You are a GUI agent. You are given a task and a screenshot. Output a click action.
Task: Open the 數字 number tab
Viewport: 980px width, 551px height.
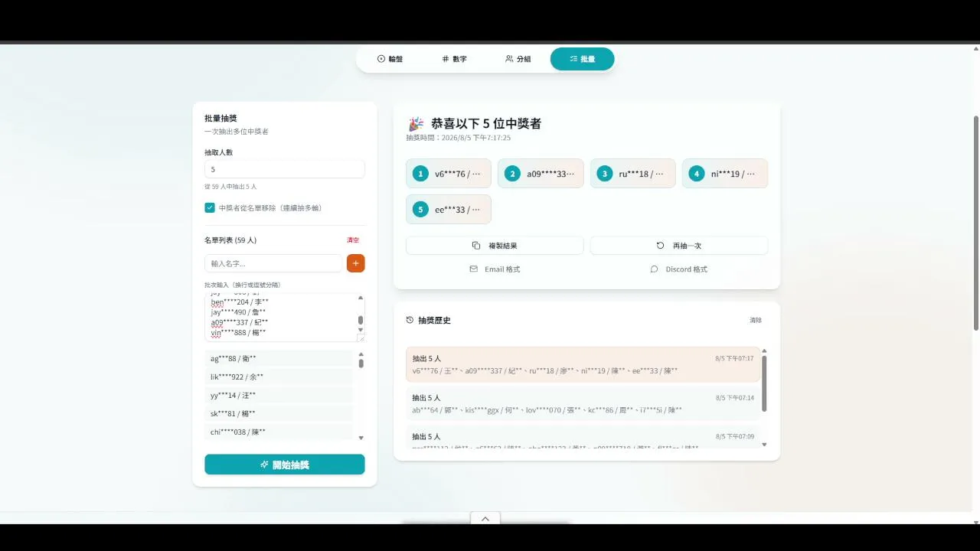tap(454, 59)
